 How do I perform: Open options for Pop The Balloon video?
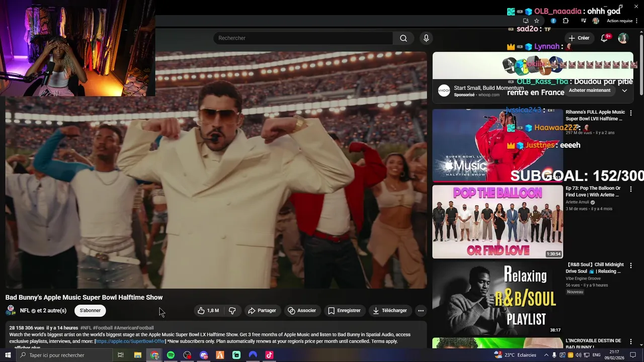630,189
